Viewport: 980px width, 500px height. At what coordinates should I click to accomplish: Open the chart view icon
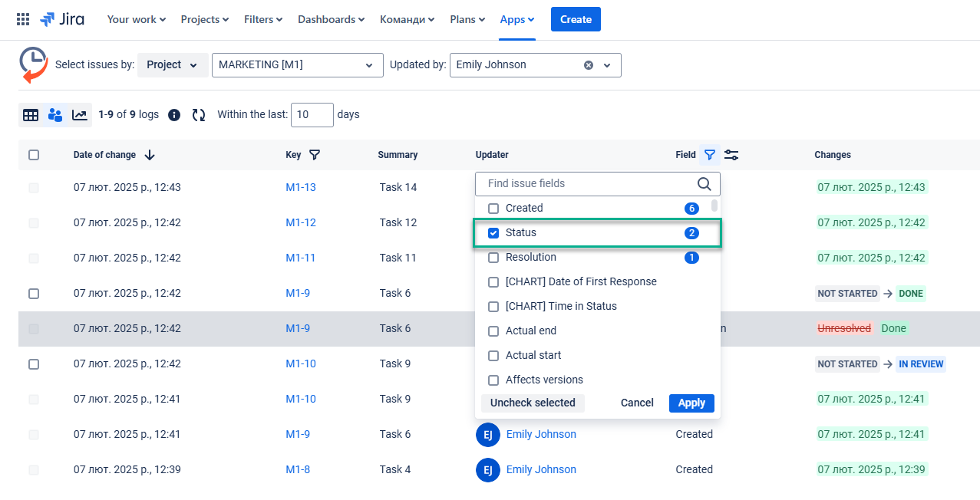click(x=80, y=115)
